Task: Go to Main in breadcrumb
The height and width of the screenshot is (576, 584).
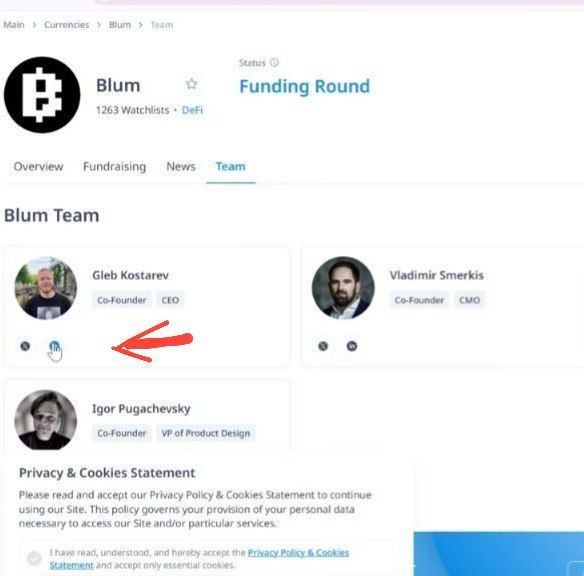Action: [14, 25]
